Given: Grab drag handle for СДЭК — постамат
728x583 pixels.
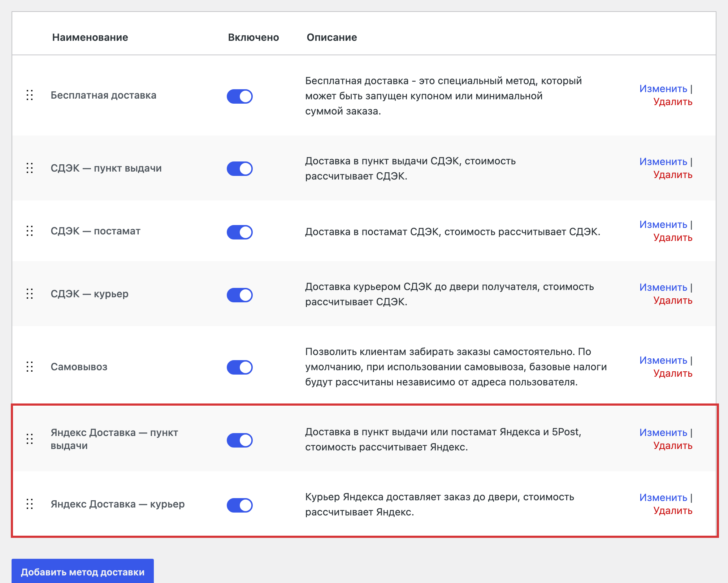Looking at the screenshot, I should point(30,231).
